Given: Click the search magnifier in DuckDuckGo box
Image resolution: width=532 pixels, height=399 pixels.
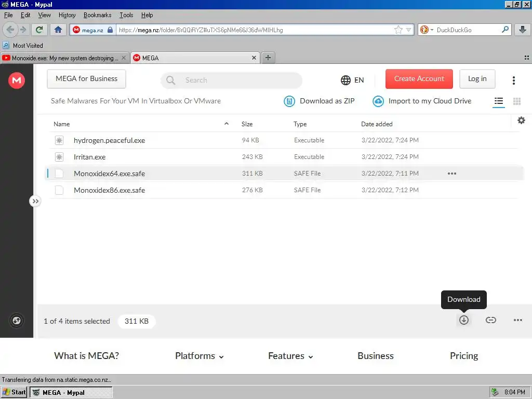Looking at the screenshot, I should 505,30.
